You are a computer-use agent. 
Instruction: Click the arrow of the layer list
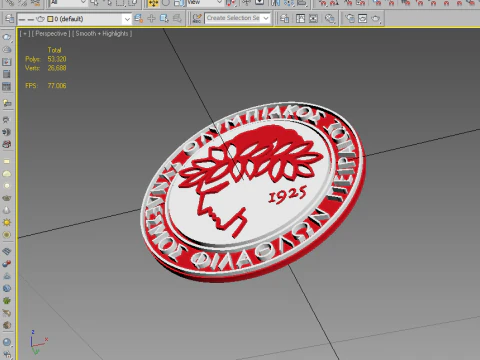coord(127,19)
